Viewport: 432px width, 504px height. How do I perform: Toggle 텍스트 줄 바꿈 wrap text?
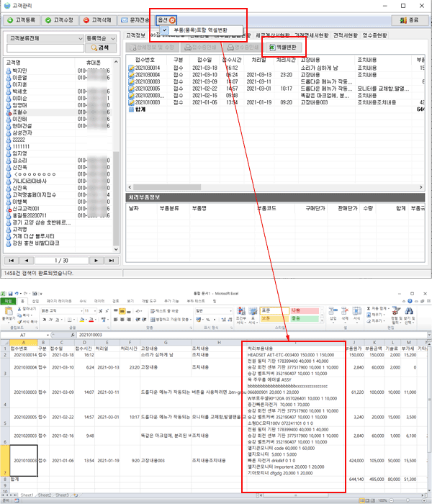[x=164, y=311]
